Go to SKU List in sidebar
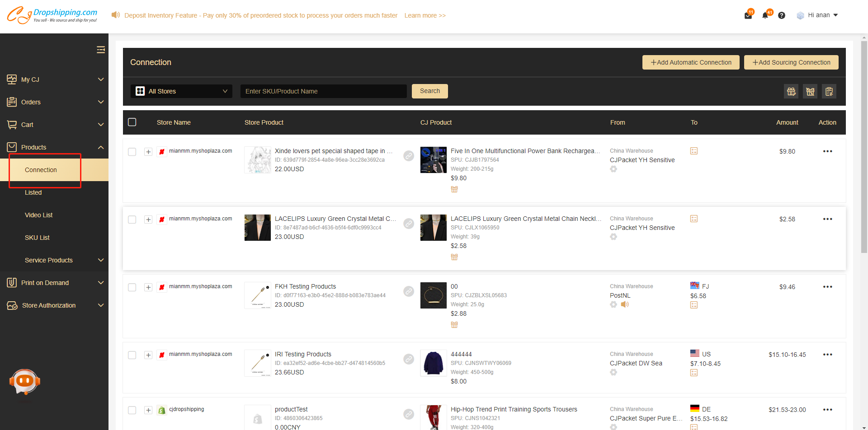 (x=37, y=238)
